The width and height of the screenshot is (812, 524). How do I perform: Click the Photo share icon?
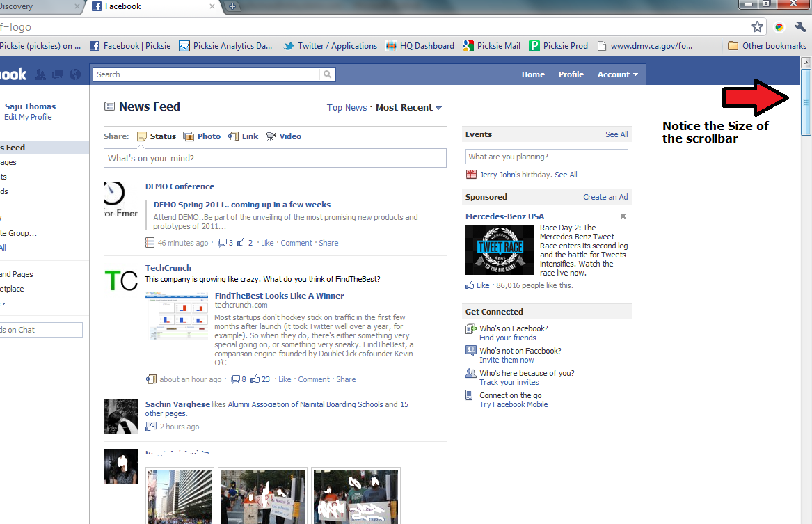pos(189,136)
